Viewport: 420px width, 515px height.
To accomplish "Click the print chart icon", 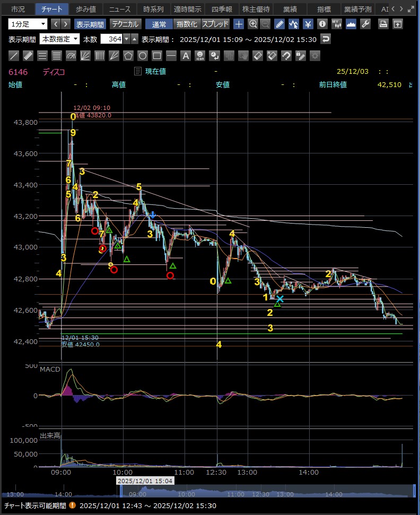I will 384,24.
